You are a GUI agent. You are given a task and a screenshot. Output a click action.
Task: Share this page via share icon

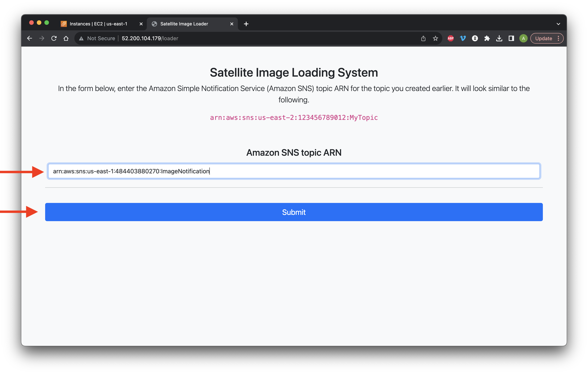(x=423, y=38)
